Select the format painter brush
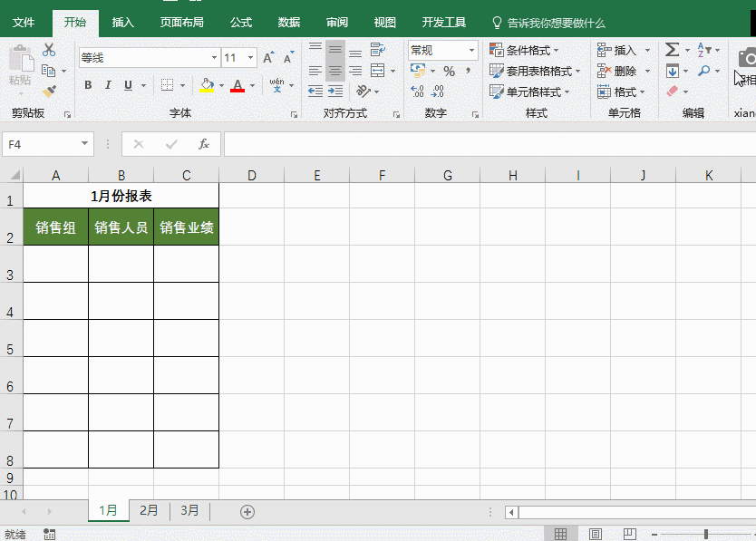Screen dimensions: 756x541 point(52,89)
